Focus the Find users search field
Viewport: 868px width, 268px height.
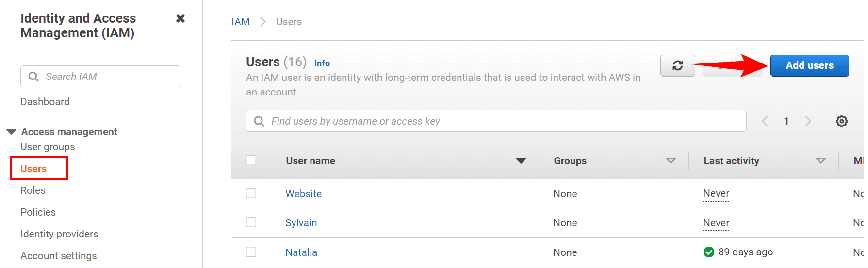(x=496, y=121)
